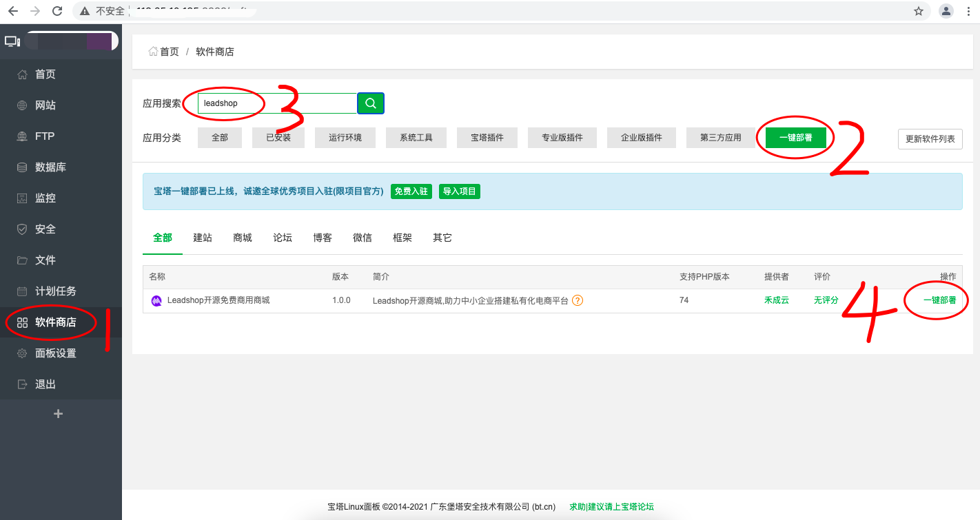This screenshot has height=520, width=980.
Task: Switch to the 框架 tab
Action: [x=402, y=238]
